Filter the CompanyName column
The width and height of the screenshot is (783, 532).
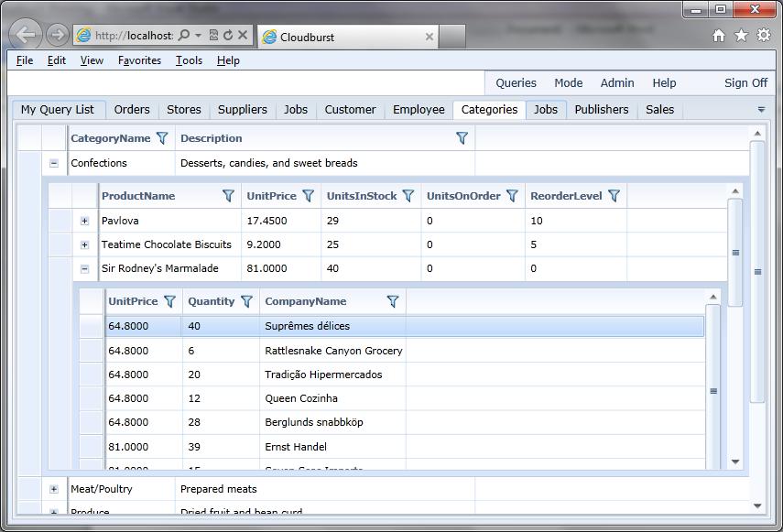click(x=393, y=301)
